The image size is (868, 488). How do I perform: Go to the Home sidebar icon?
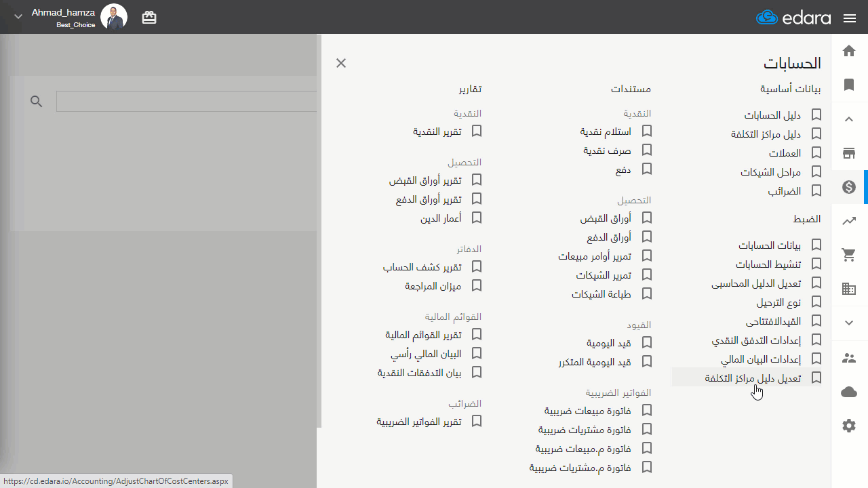(849, 51)
